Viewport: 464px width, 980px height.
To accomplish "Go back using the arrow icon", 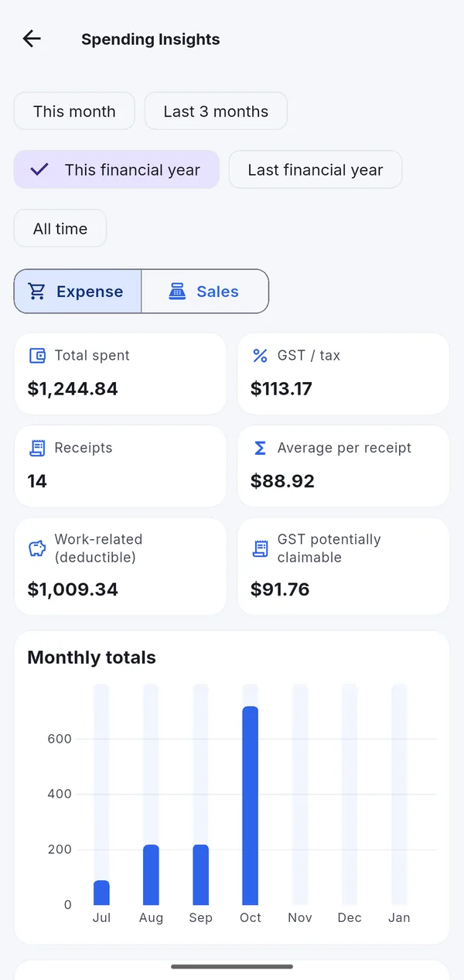I will pos(32,39).
